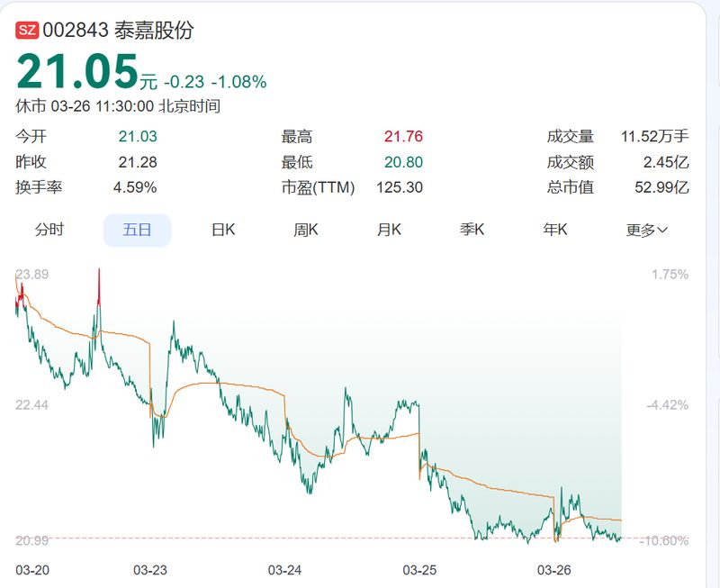
Task: Select the 五日 chart tab
Action: tap(137, 231)
